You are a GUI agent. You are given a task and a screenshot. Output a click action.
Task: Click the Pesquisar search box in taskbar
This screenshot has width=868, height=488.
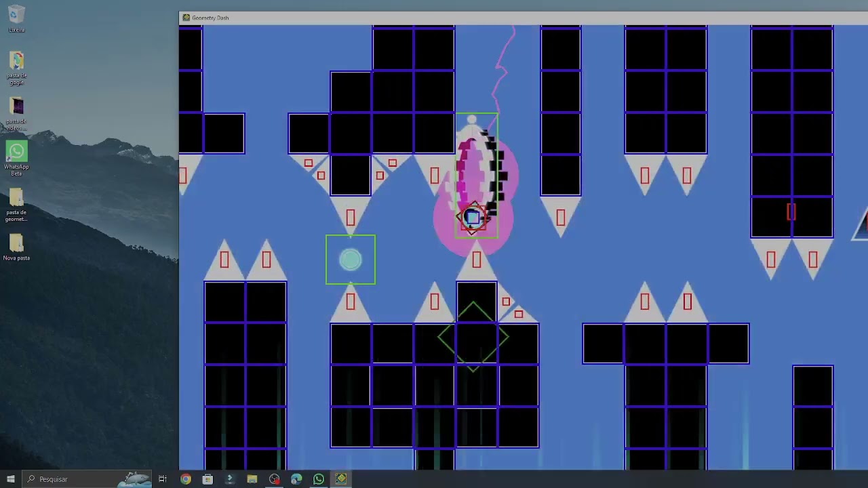[x=88, y=479]
